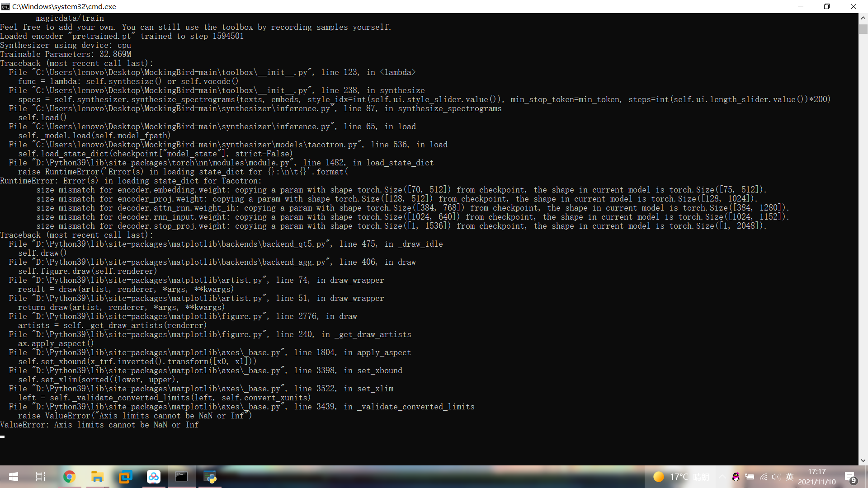The width and height of the screenshot is (868, 488).
Task: Launch VMware Workstation from the taskbar
Action: click(125, 477)
